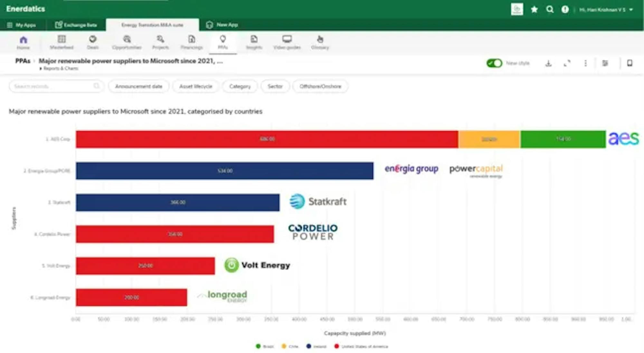The width and height of the screenshot is (644, 353).
Task: Open the Deals section
Action: point(93,42)
